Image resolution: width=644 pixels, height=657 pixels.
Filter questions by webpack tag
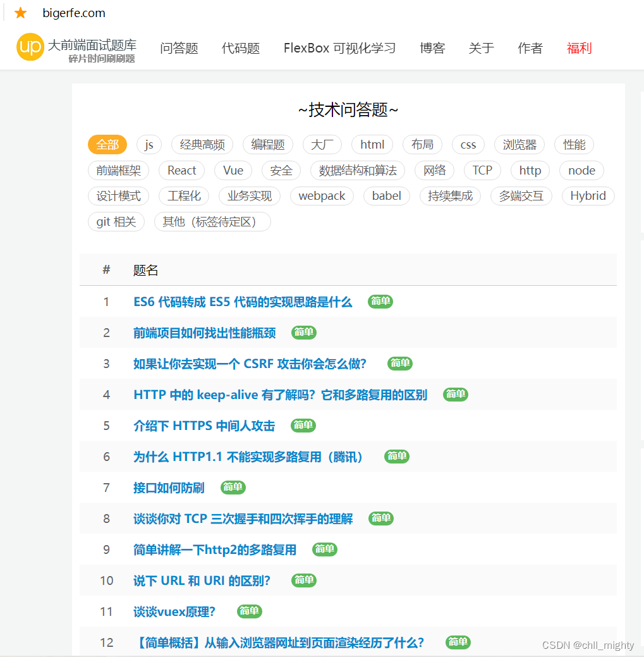tap(322, 196)
